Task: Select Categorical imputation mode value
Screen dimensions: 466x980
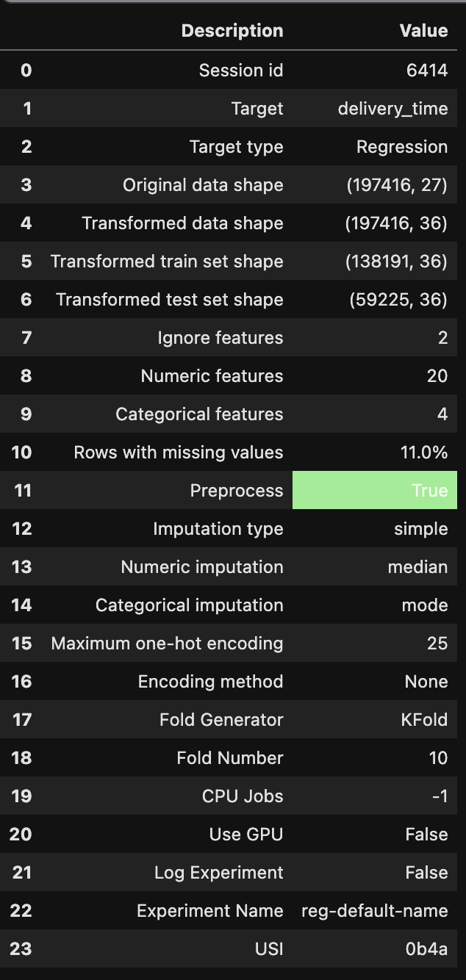Action: point(426,605)
